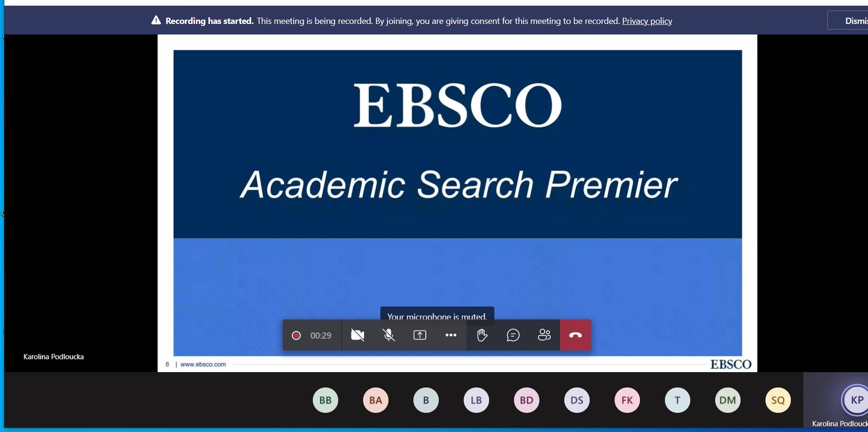Viewport: 868px width, 432px height.
Task: Select participant avatar BA
Action: coord(376,400)
